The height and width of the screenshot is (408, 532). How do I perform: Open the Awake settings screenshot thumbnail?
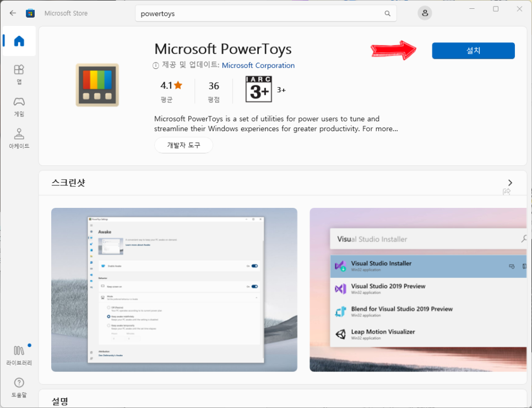pos(174,290)
